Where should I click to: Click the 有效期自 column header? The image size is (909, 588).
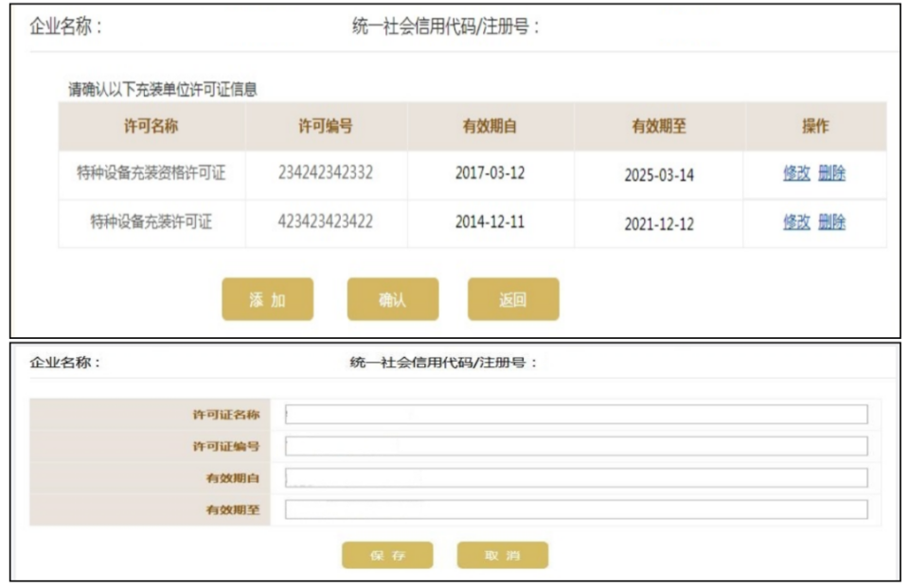point(490,126)
